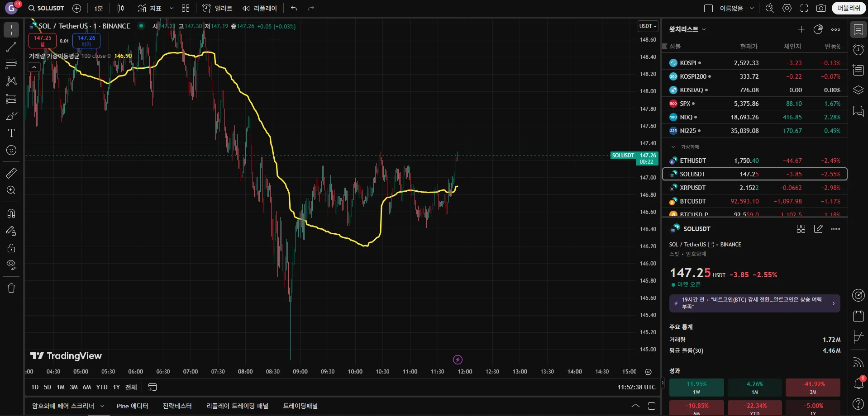Collapse the 가상화폐 watchlist section

[673, 147]
